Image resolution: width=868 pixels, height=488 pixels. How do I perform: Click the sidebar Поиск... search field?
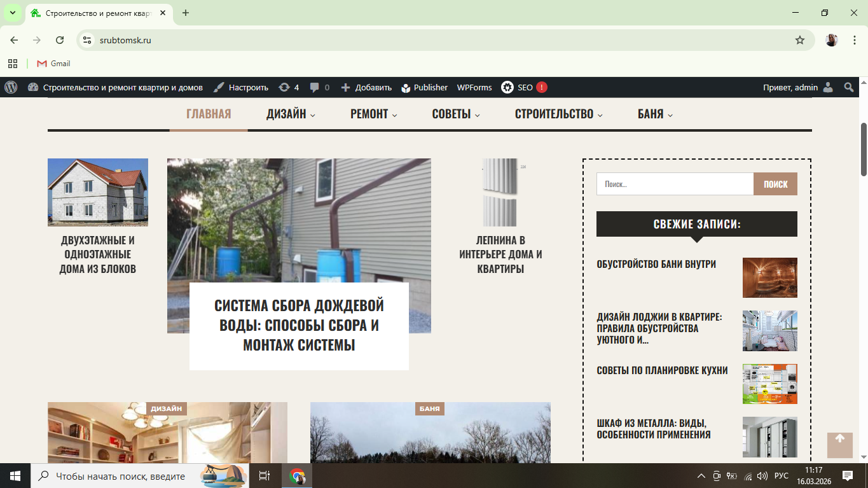point(675,184)
